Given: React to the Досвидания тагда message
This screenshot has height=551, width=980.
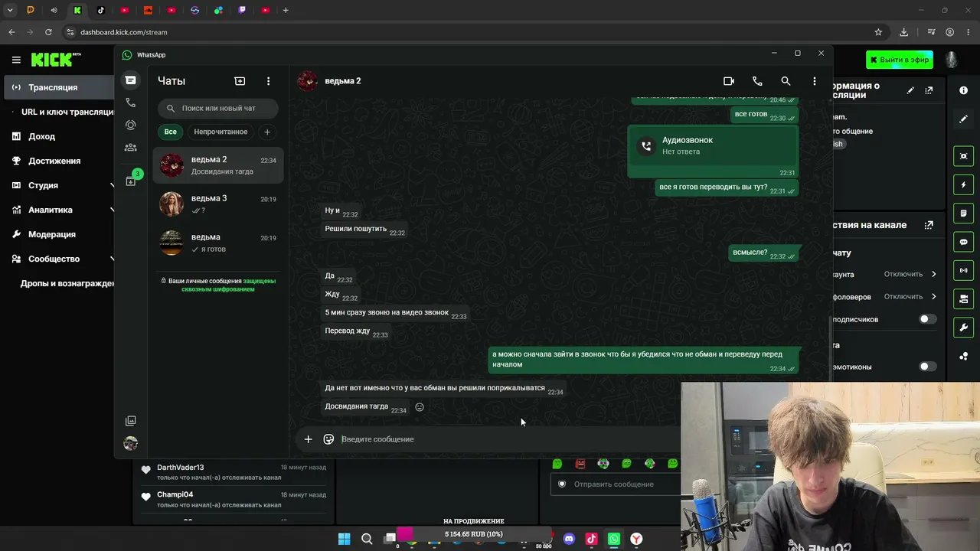Looking at the screenshot, I should tap(420, 407).
